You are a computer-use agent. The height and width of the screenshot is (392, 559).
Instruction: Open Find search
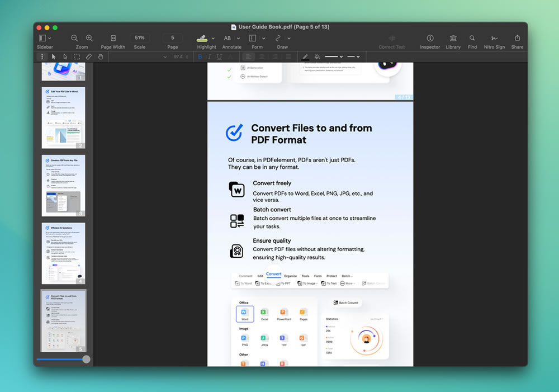[472, 38]
